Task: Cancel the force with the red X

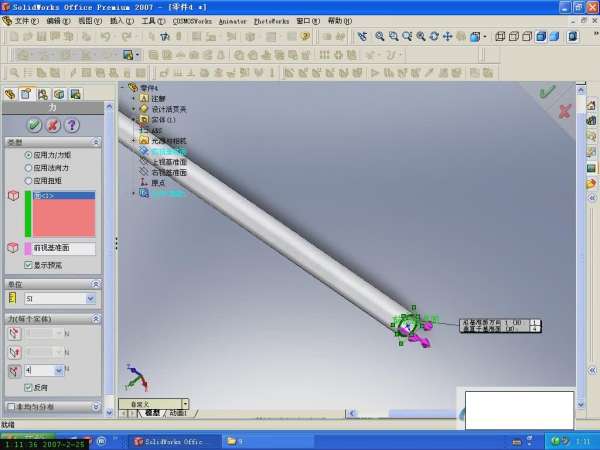Action: coord(53,125)
